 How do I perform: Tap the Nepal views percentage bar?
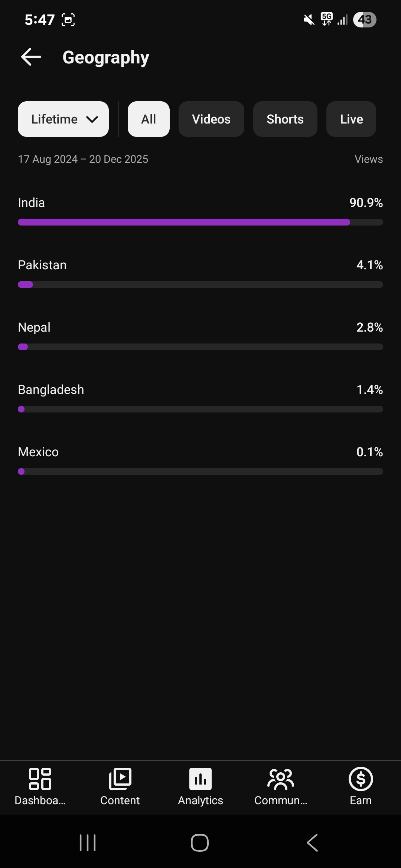pos(200,347)
